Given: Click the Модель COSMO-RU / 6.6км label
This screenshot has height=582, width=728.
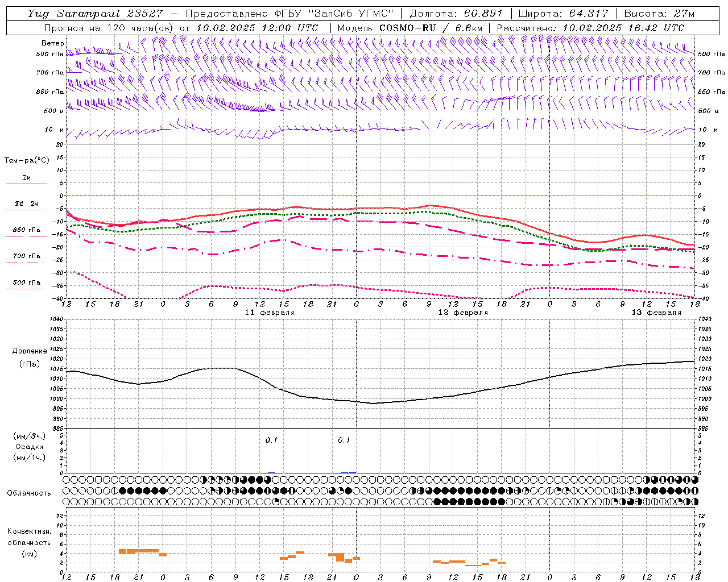Looking at the screenshot, I should click(x=409, y=28).
